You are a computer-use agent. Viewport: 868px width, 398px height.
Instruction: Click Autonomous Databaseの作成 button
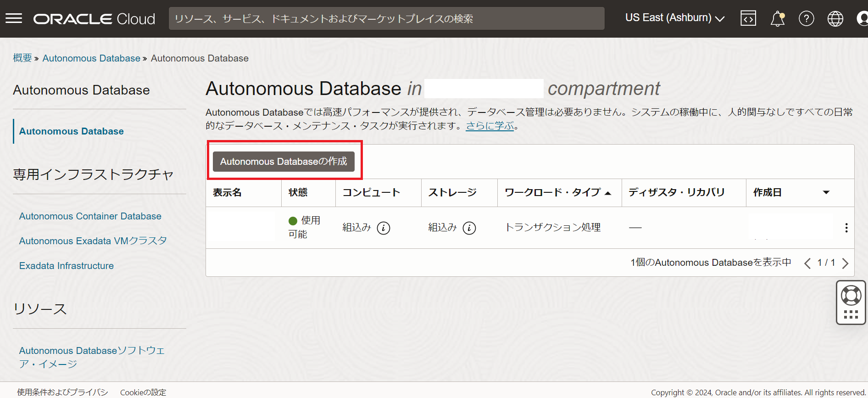click(x=284, y=162)
